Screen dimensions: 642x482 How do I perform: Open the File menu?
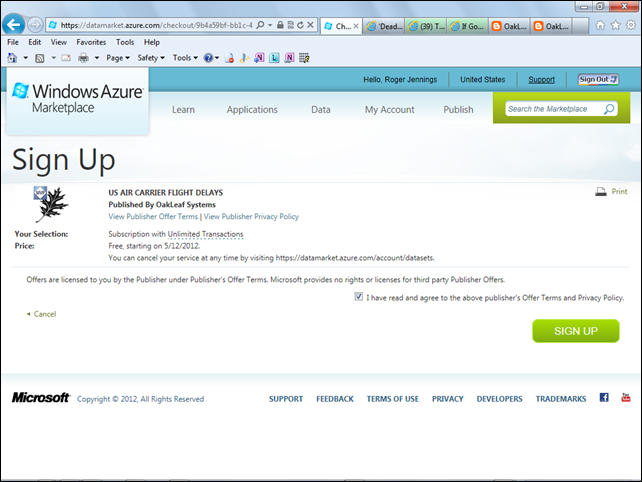(13, 42)
